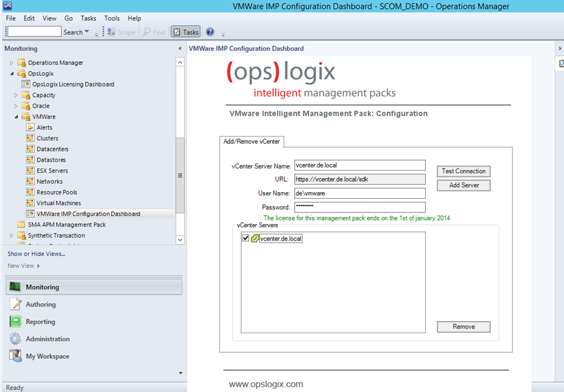Open the Search dropdown arrow
Viewport: 564px width, 392px height.
coord(86,32)
